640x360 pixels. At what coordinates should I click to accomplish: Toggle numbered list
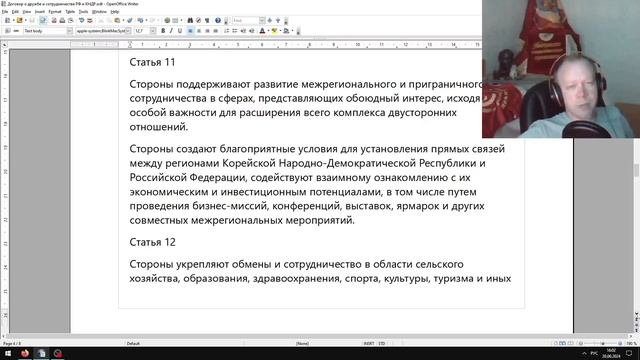227,31
